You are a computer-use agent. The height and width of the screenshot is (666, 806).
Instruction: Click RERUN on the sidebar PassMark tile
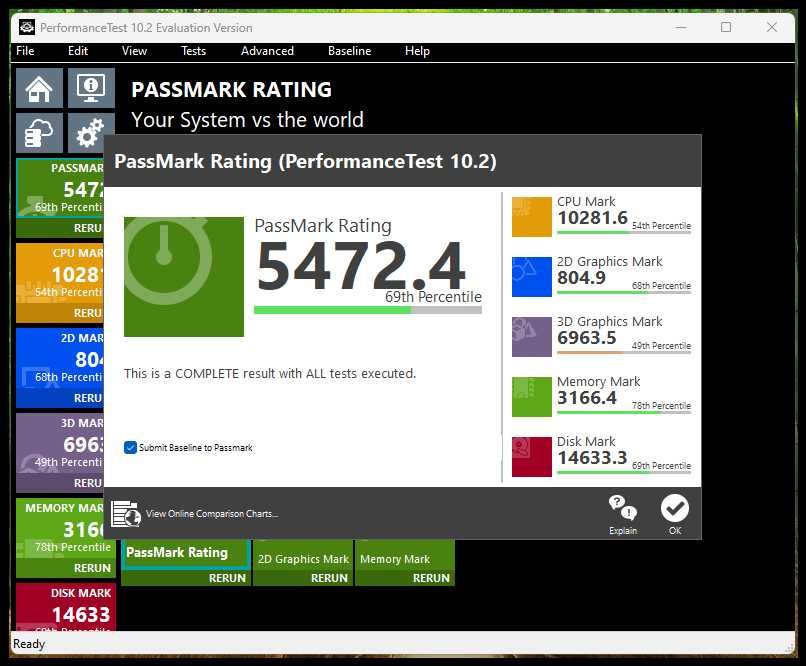pyautogui.click(x=88, y=228)
